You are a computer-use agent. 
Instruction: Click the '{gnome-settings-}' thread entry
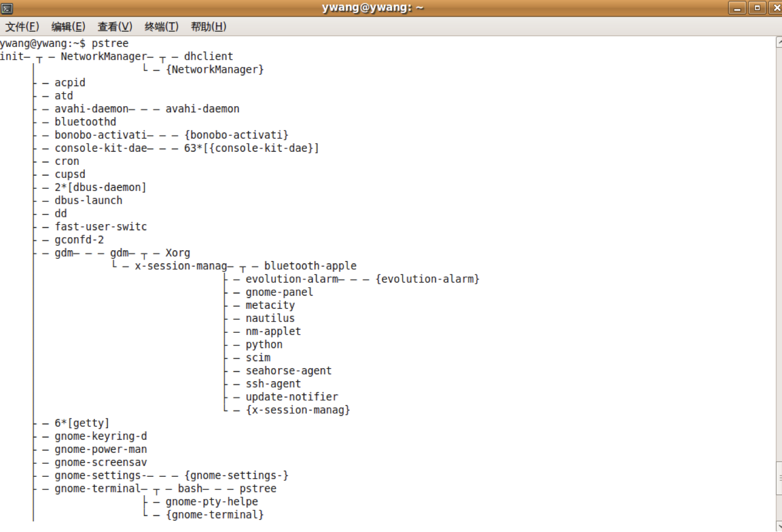point(236,476)
